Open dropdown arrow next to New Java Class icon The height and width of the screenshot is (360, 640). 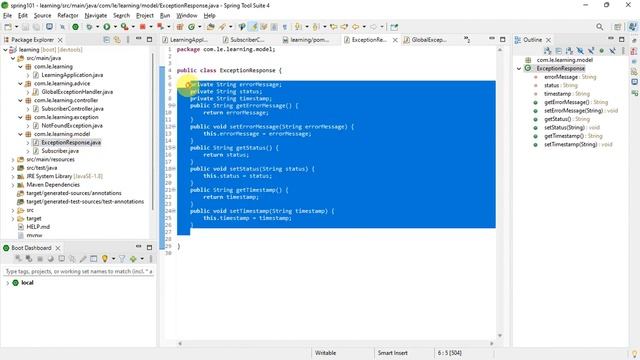[x=200, y=27]
